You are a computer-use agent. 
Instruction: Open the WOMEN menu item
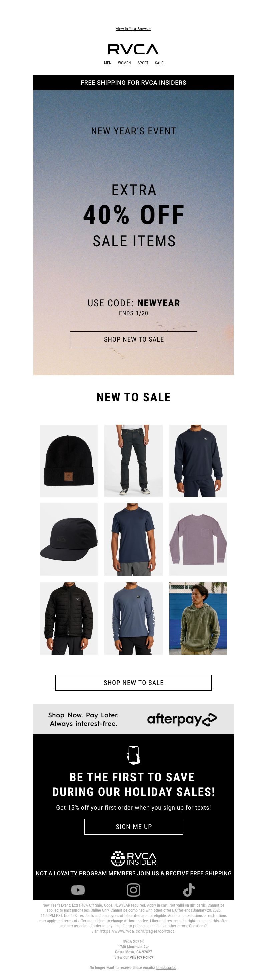pos(124,63)
